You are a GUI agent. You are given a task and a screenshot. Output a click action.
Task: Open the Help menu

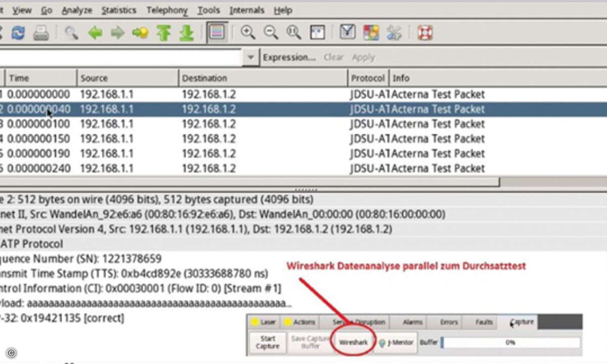[x=283, y=10]
